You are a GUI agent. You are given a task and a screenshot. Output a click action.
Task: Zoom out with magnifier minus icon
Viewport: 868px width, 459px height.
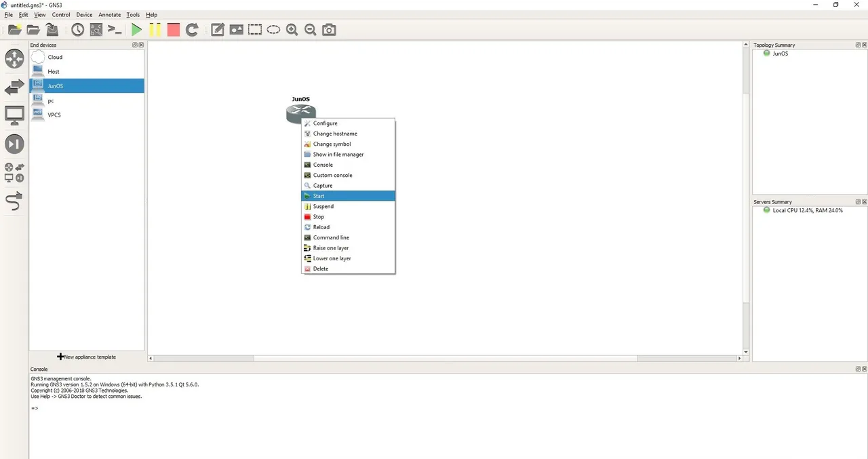[x=311, y=30]
